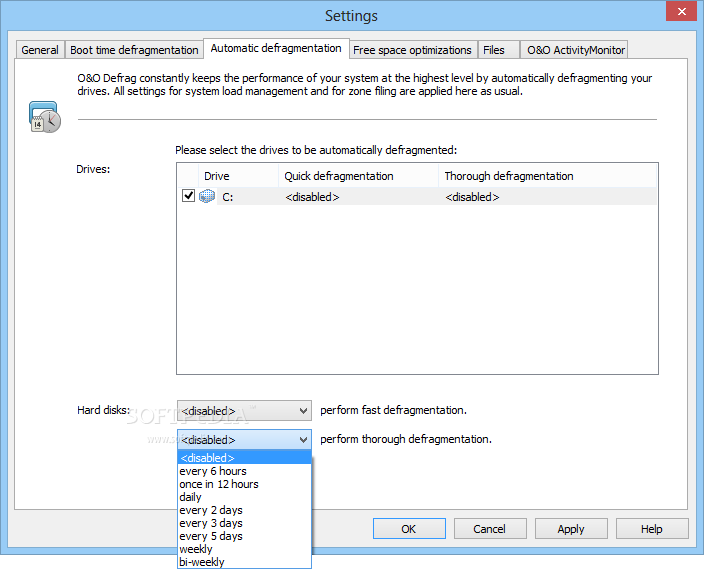Open Help for settings
This screenshot has height=569, width=704.
point(652,529)
